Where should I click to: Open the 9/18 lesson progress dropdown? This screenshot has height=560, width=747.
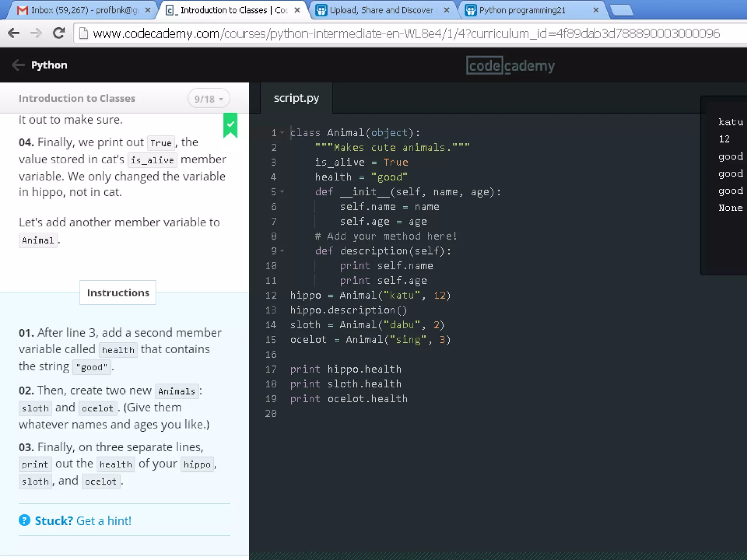pos(209,99)
